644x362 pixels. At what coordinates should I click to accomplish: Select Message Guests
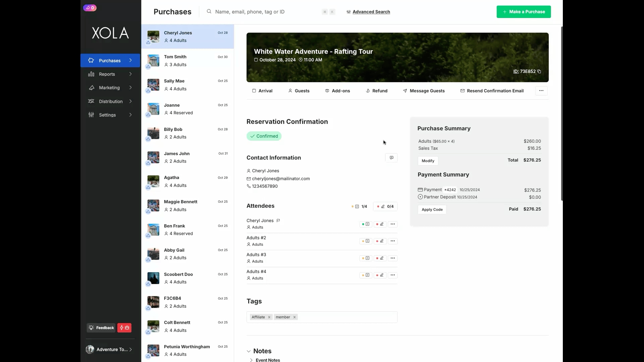(424, 91)
